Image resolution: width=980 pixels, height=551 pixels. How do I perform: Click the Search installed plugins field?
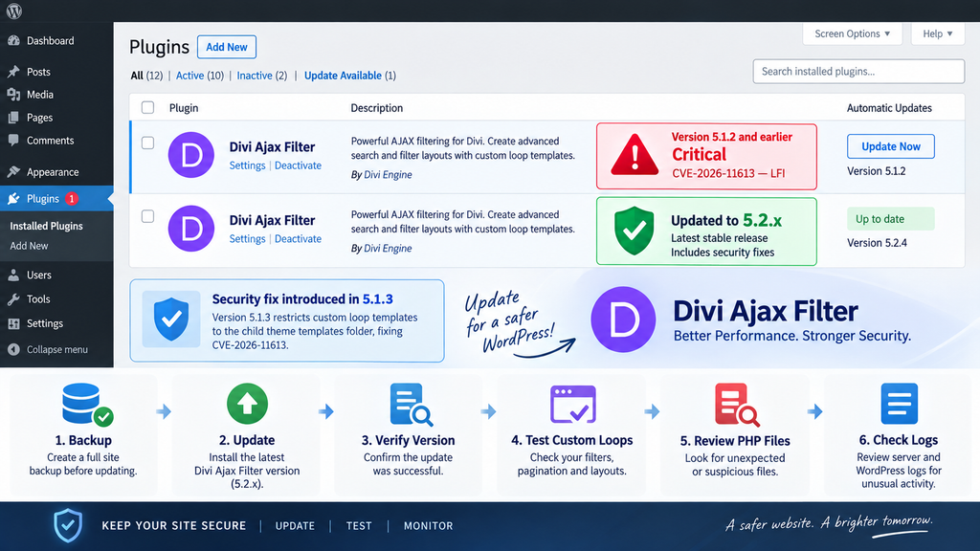[x=858, y=71]
